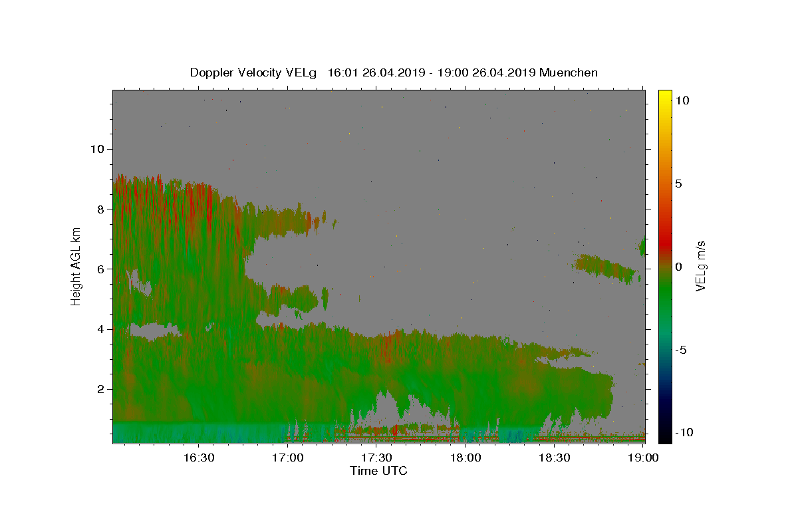Click the small cloud patch near 6 km at 18:45
798x532 pixels.
pos(605,267)
